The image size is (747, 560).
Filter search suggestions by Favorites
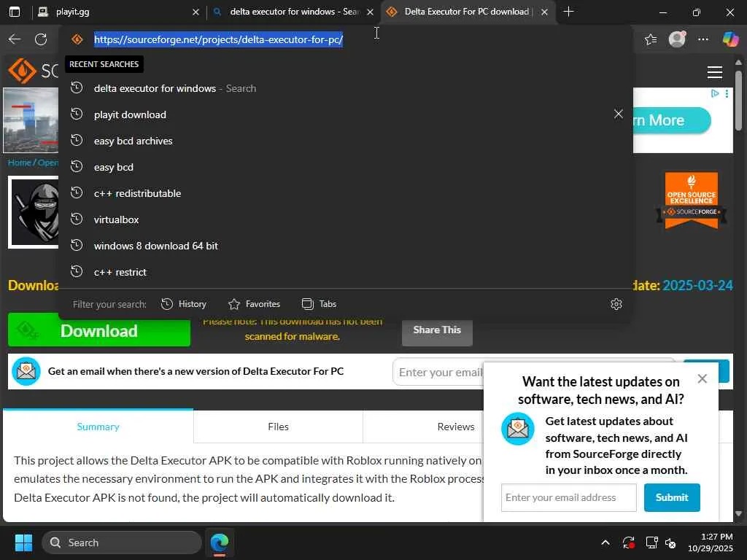[254, 304]
